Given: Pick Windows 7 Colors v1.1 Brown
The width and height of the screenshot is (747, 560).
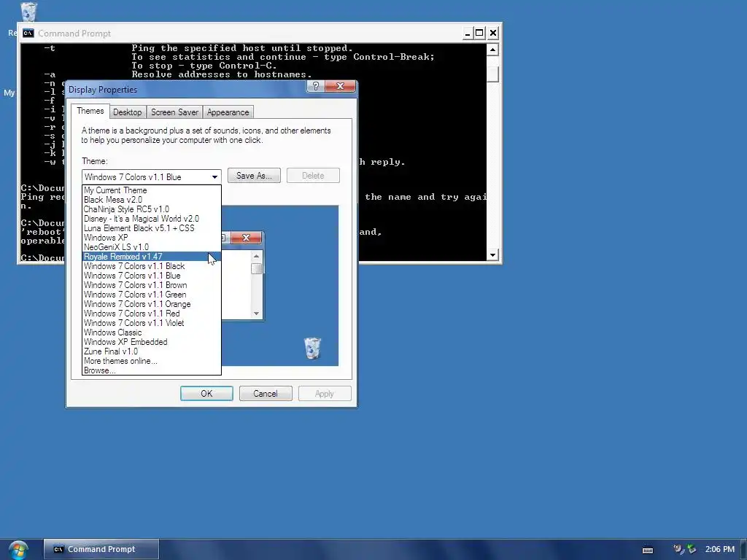Looking at the screenshot, I should pyautogui.click(x=152, y=285).
